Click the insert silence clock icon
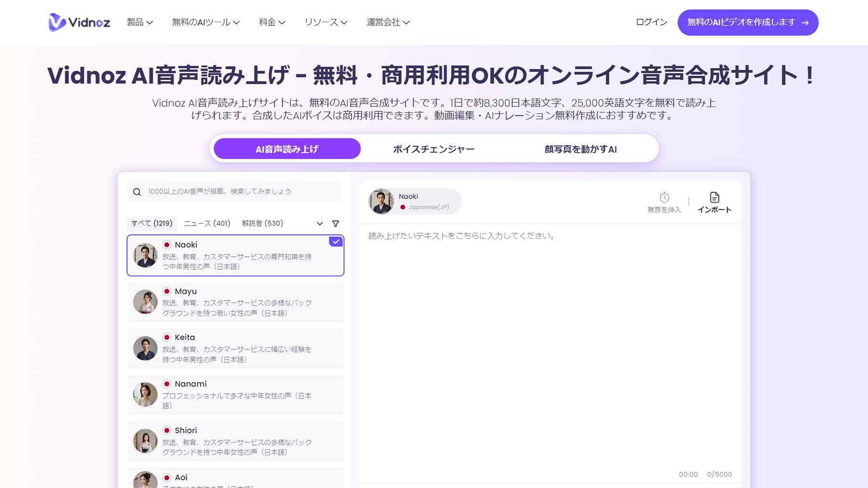Screen dimensions: 868x488 coord(665,197)
